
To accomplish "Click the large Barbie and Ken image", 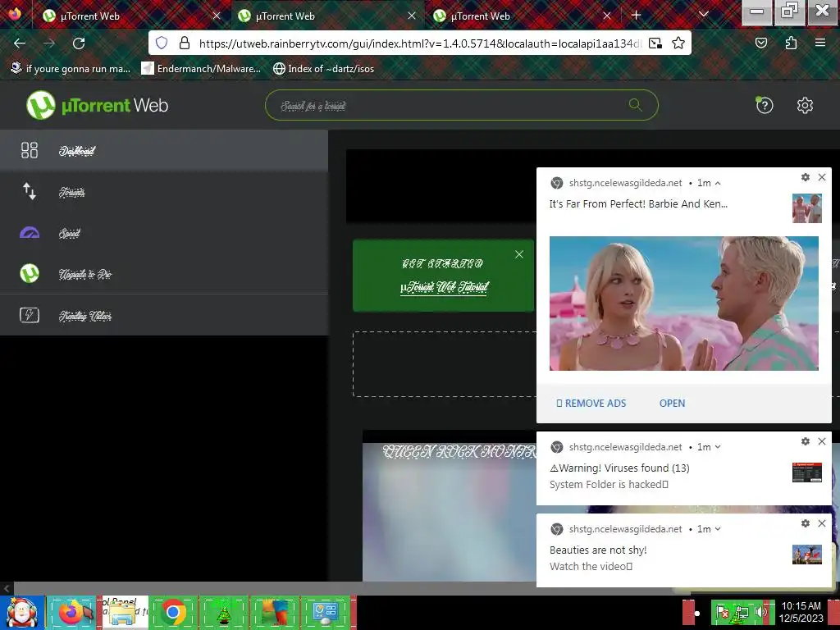I will (x=683, y=304).
